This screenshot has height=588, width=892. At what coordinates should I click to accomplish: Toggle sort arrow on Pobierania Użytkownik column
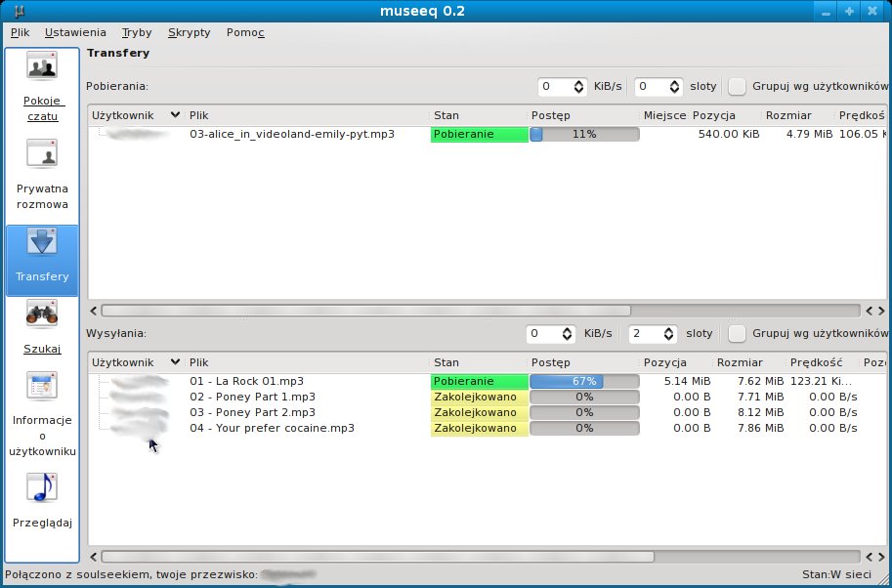(x=175, y=115)
